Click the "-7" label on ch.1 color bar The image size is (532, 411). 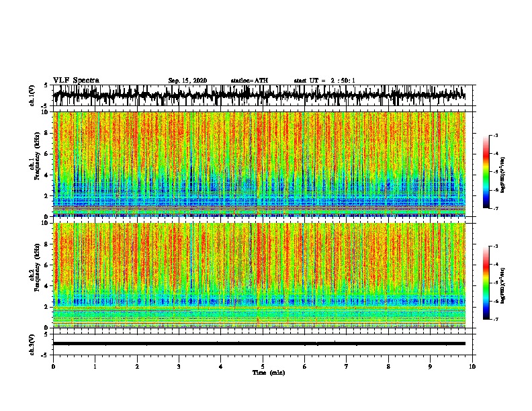[x=496, y=208]
